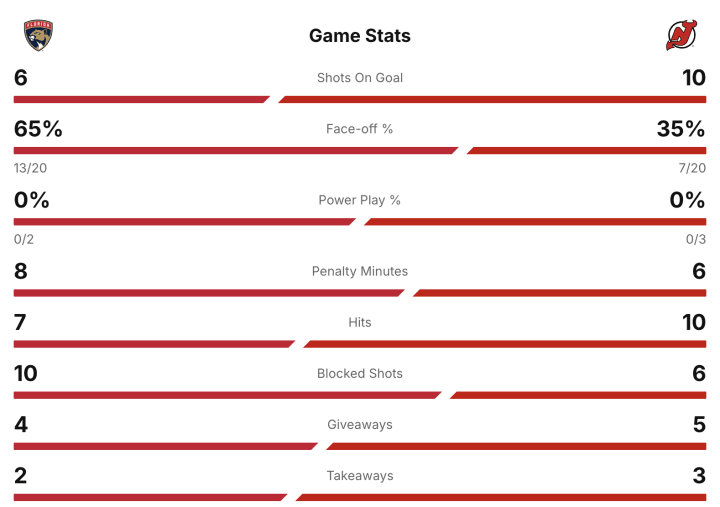Select the Giveaways stat label
Image resolution: width=720 pixels, height=507 pixels.
[x=360, y=424]
